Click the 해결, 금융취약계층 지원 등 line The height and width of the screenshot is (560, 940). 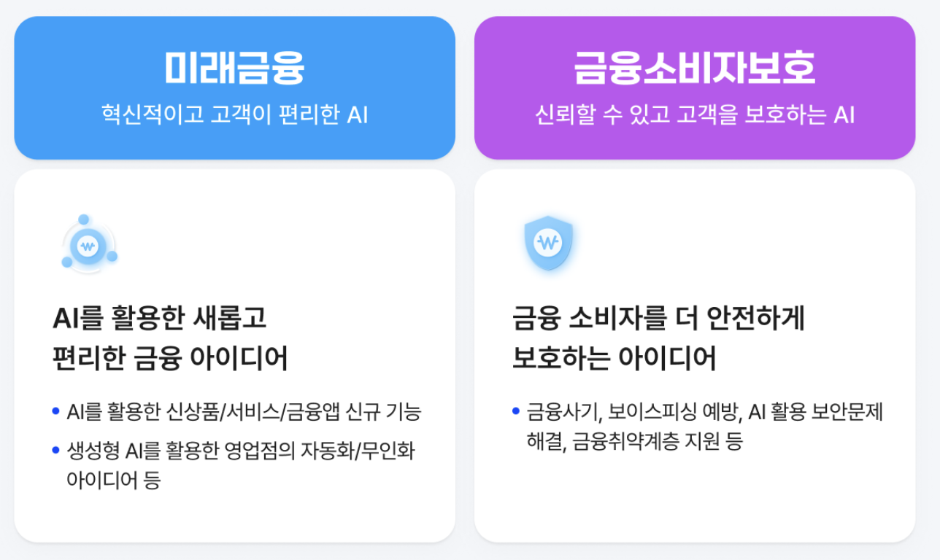(634, 442)
